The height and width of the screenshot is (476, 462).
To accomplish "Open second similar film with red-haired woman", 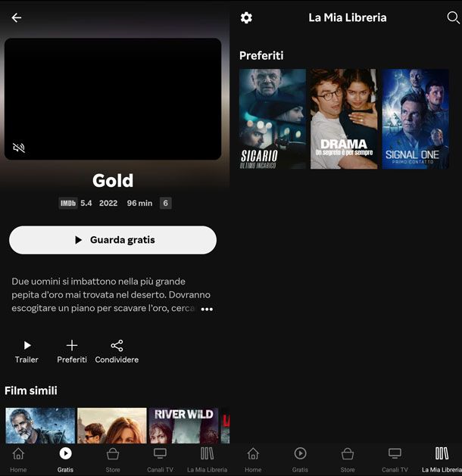I will 112,425.
